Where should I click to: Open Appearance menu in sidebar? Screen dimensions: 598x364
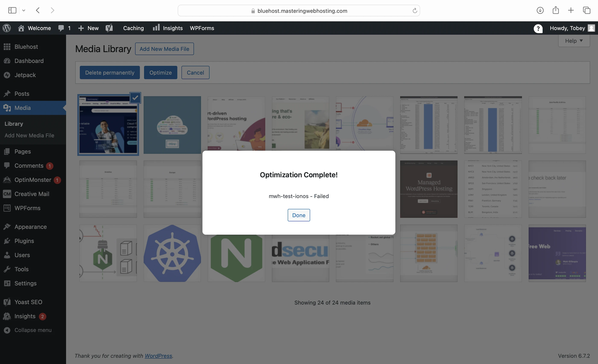coord(30,227)
